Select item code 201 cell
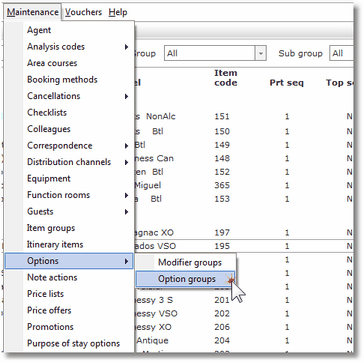 pyautogui.click(x=222, y=300)
